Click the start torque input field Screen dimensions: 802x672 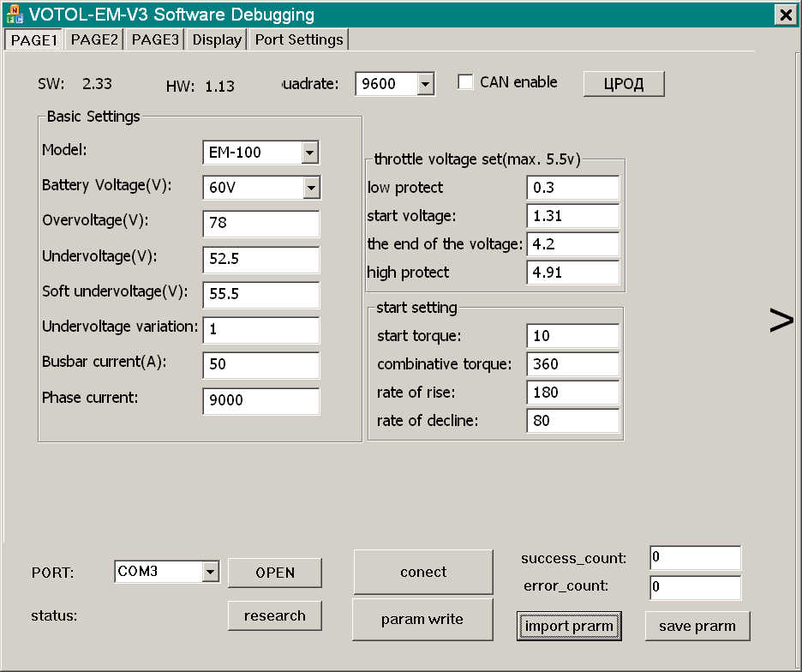572,336
